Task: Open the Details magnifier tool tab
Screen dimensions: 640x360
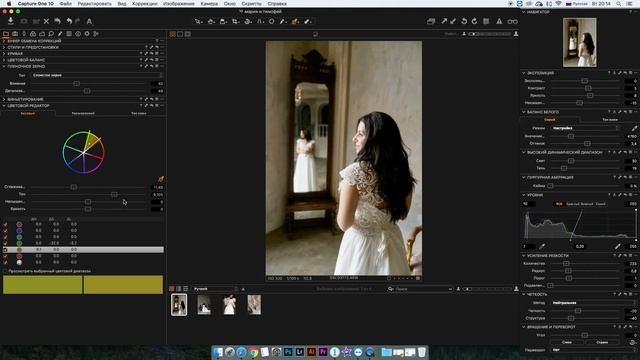Action: coord(51,34)
